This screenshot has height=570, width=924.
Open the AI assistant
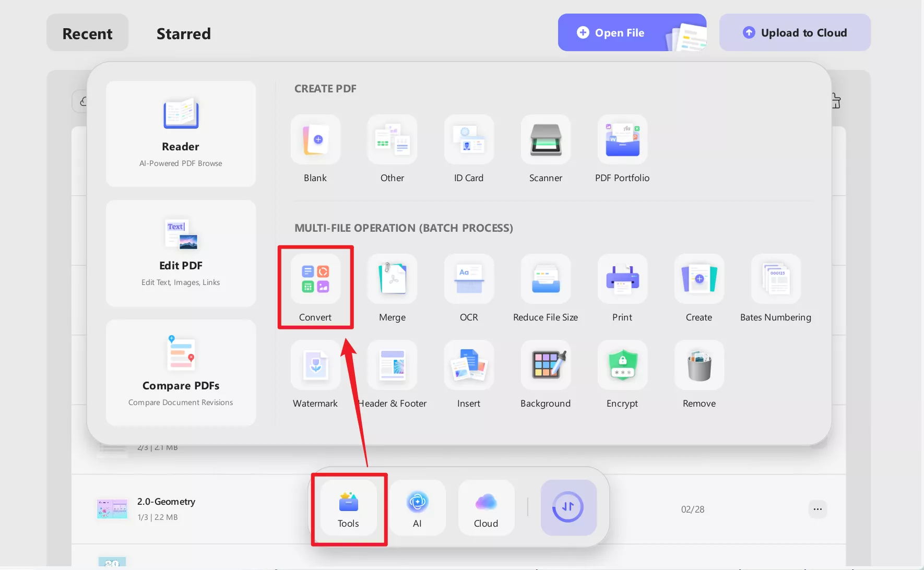coord(417,508)
